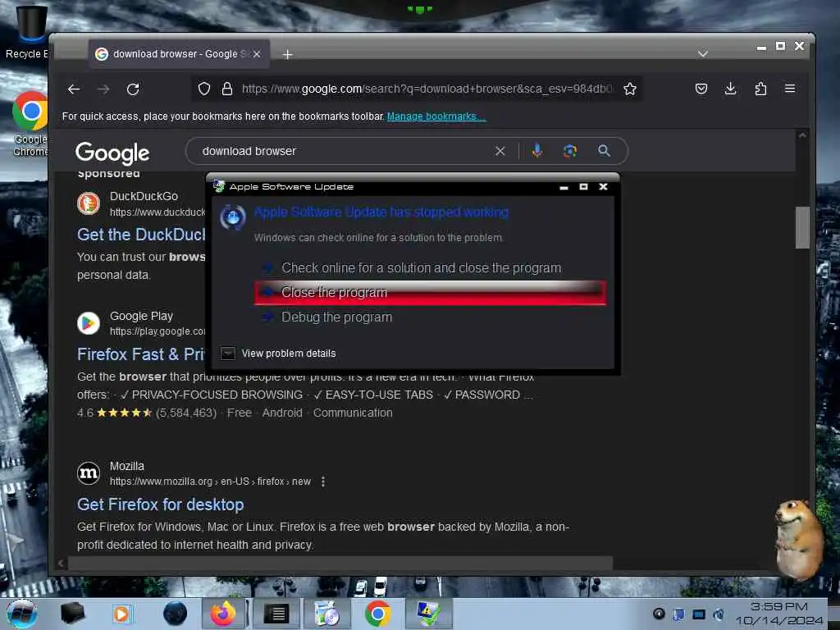Select the 'download browser - Google' tab
840x630 pixels.
point(179,54)
